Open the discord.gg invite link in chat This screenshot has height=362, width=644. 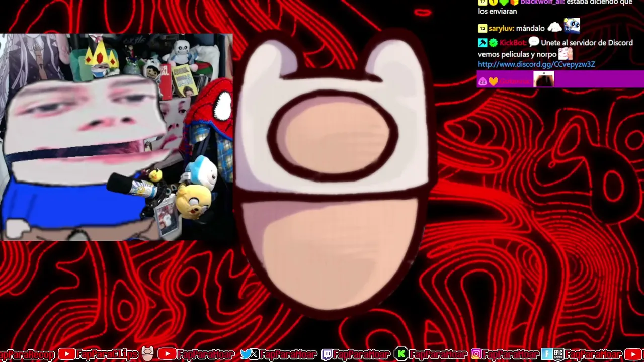click(x=536, y=64)
